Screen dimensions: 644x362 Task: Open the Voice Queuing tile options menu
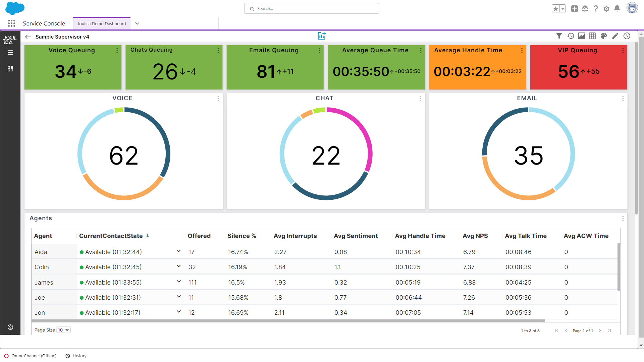[117, 50]
